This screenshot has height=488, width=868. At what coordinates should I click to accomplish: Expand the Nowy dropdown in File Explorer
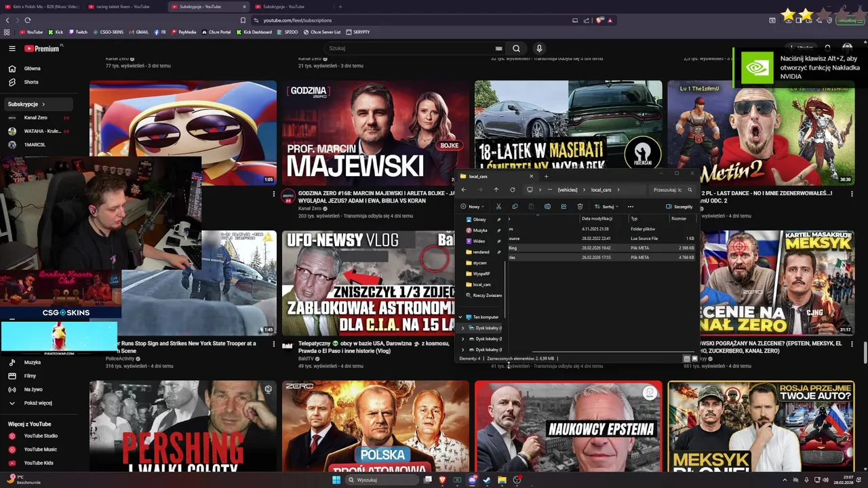(x=473, y=207)
